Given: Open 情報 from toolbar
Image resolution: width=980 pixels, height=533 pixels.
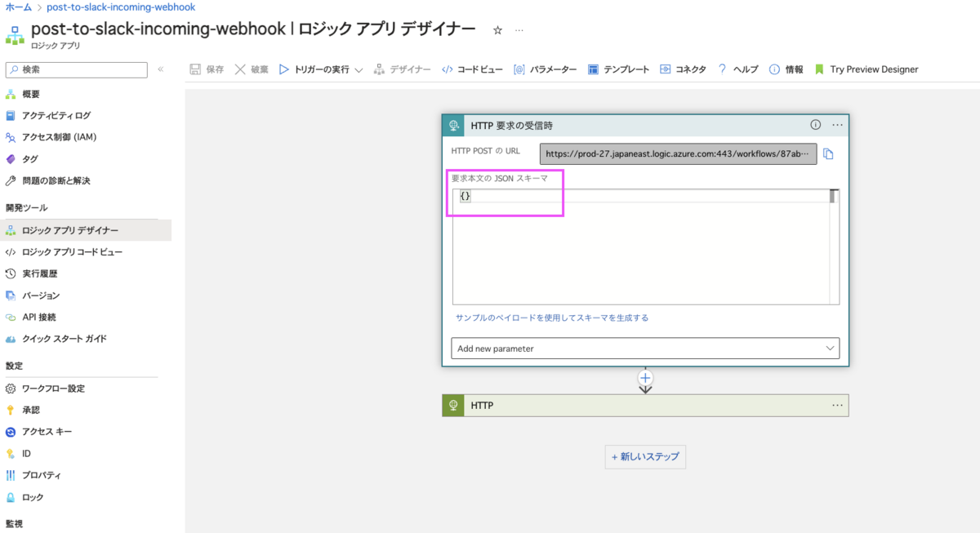Looking at the screenshot, I should pos(786,69).
